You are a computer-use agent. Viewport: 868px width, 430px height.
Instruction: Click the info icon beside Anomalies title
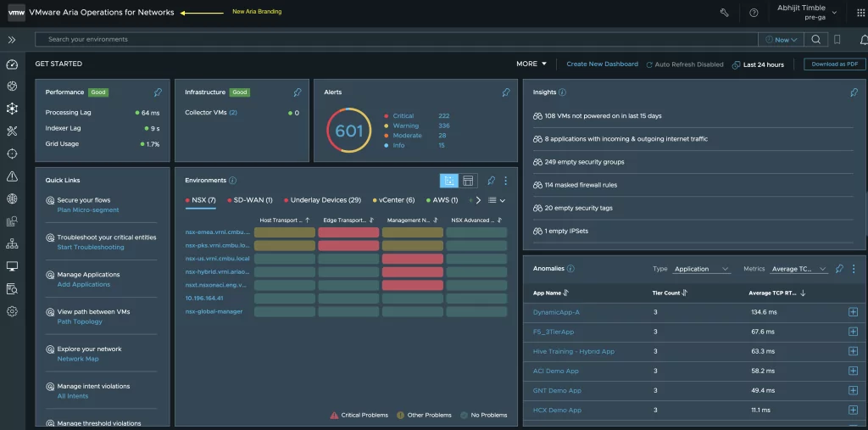coord(570,269)
